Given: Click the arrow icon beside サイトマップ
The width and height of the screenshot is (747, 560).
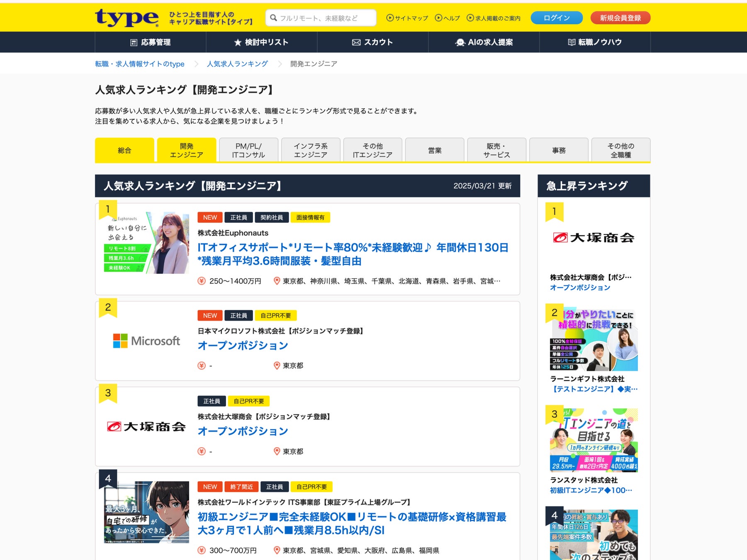Looking at the screenshot, I should (390, 18).
